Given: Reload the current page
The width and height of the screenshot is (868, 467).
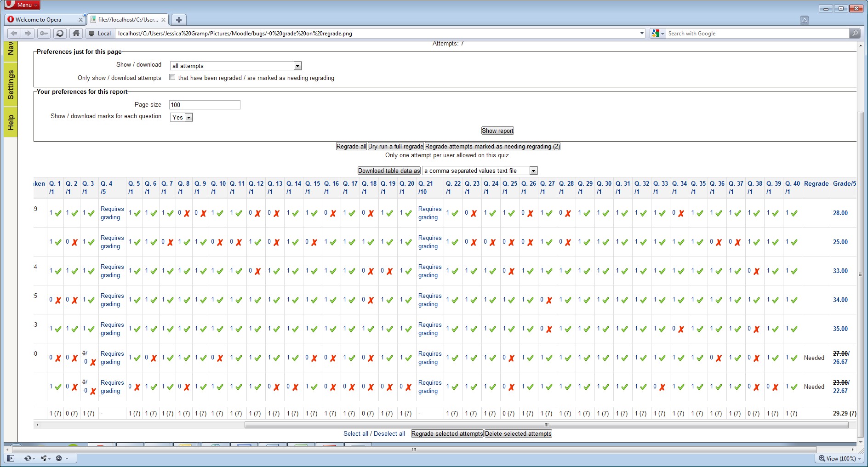Looking at the screenshot, I should point(59,33).
